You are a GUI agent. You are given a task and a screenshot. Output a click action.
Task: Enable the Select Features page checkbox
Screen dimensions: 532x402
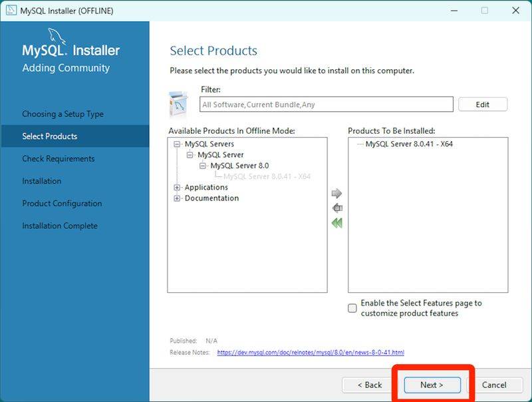tap(352, 308)
